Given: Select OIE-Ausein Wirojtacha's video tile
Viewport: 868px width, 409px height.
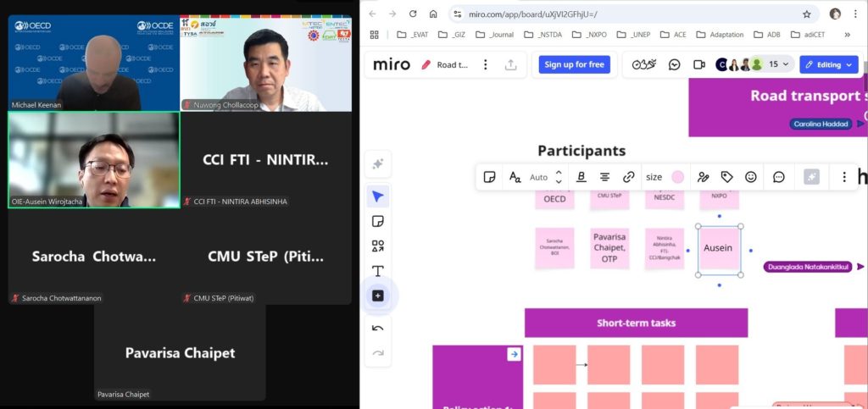Looking at the screenshot, I should tap(93, 160).
